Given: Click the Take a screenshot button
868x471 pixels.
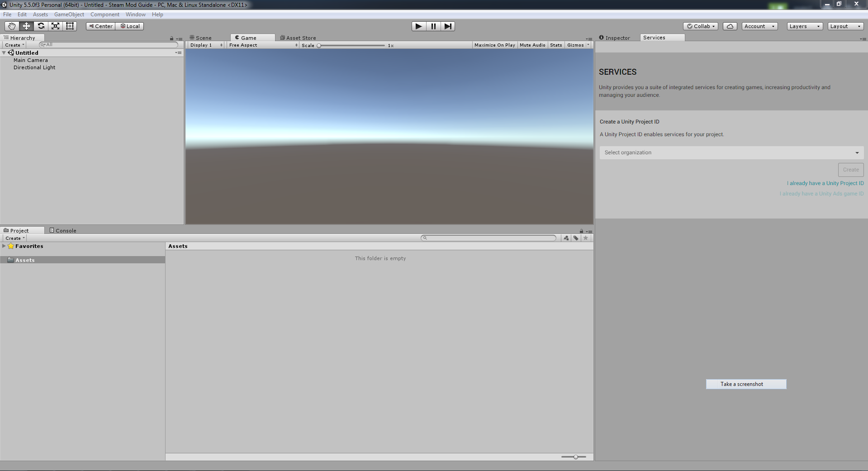Looking at the screenshot, I should [x=746, y=384].
